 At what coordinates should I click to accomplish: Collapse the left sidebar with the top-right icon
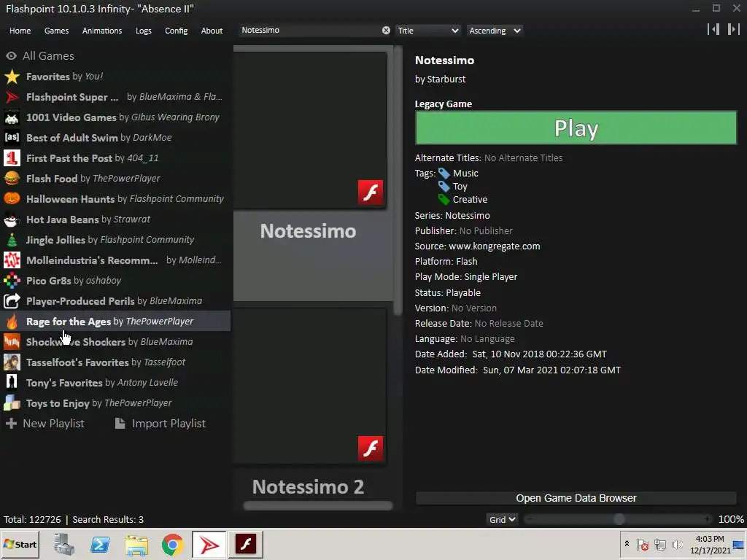(x=713, y=29)
